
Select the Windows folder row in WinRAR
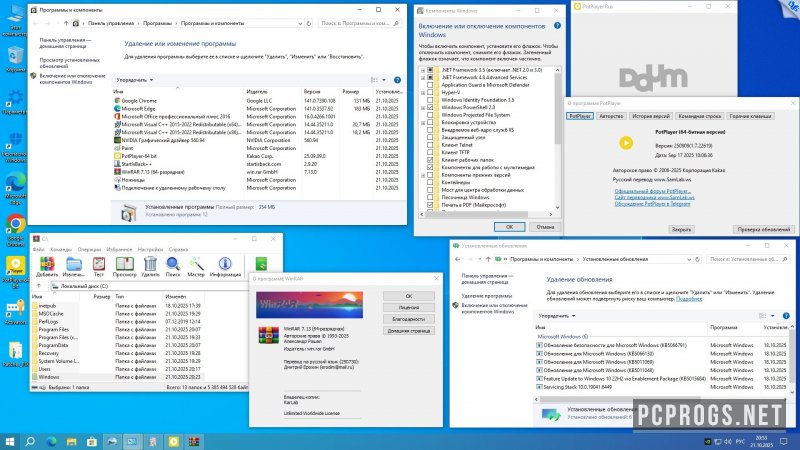tap(117, 377)
